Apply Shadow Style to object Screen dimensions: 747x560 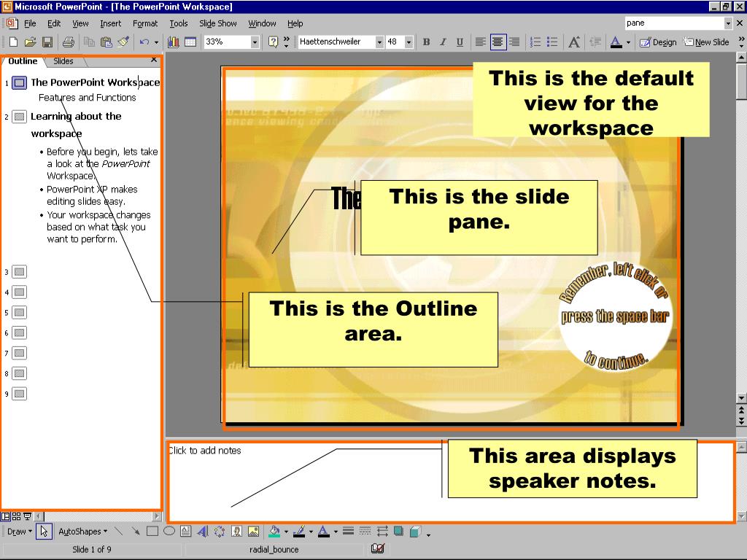(x=399, y=532)
